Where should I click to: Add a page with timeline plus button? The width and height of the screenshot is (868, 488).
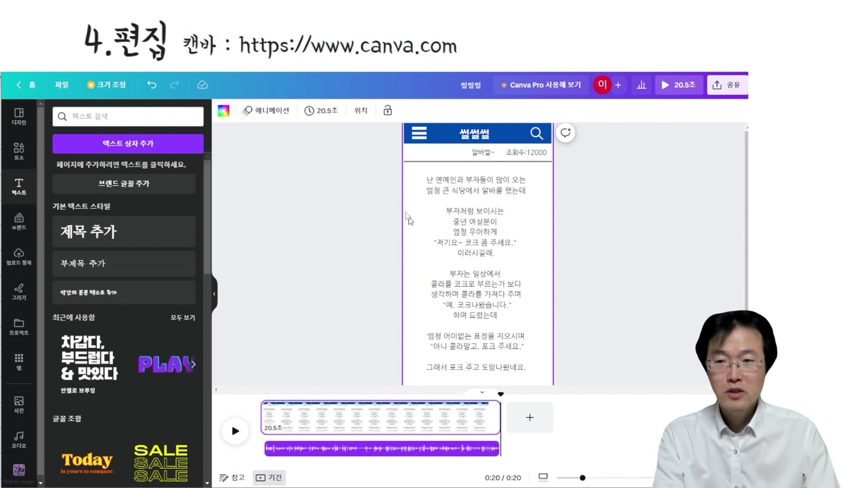[530, 418]
